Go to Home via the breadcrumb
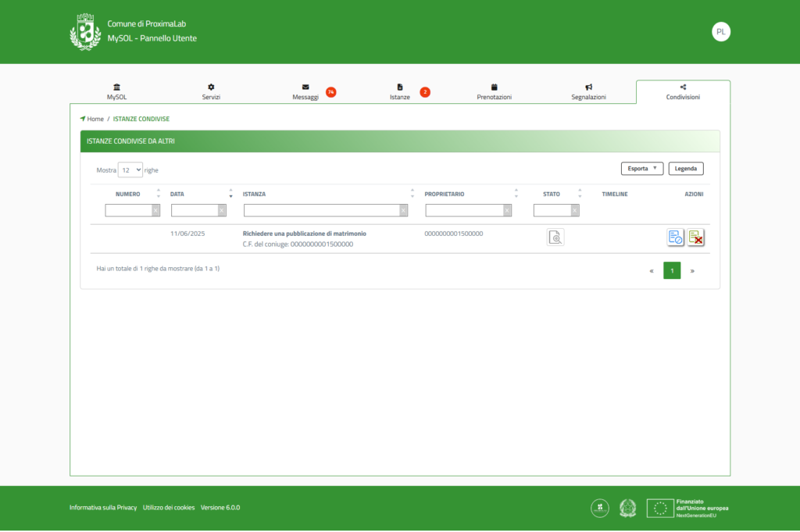The height and width of the screenshot is (532, 800). [x=95, y=119]
